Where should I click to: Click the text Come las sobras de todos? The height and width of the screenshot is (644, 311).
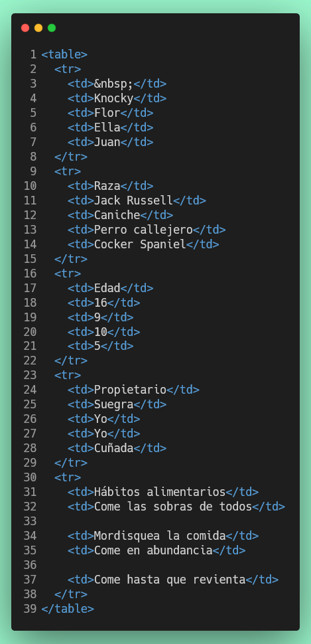[x=172, y=507]
